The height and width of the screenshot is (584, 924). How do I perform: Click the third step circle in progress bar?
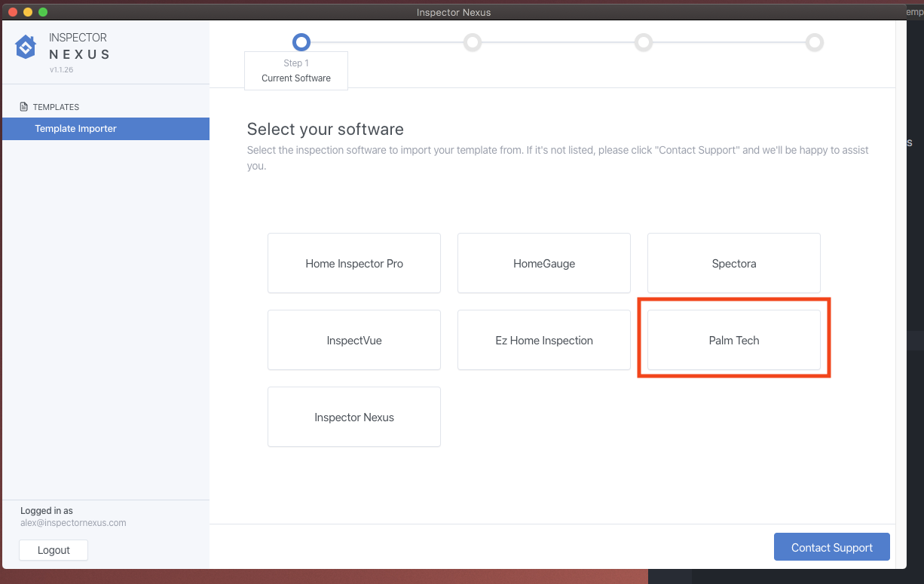[x=644, y=42]
